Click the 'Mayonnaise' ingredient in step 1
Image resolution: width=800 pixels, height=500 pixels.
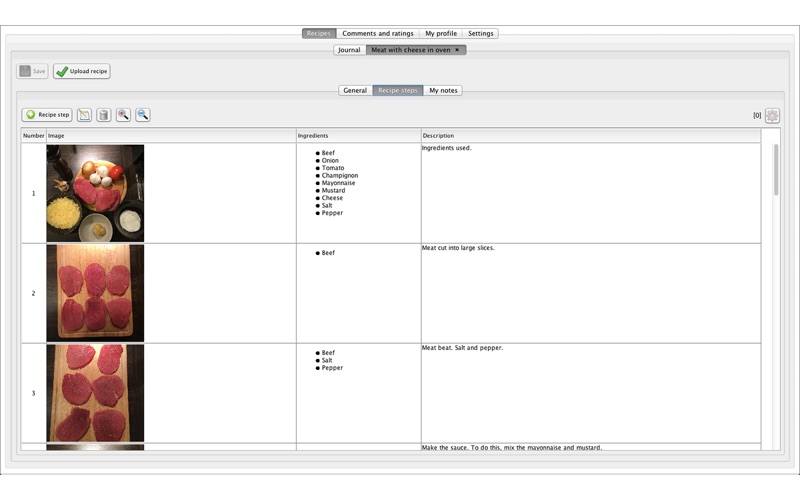[338, 183]
